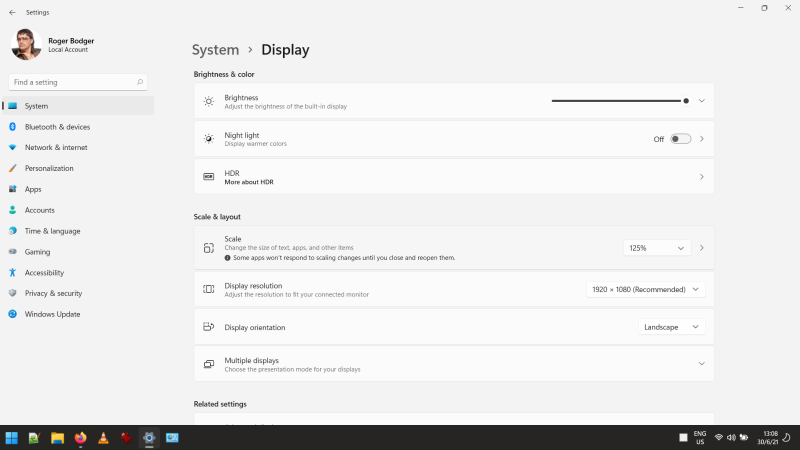
Task: Open custom scaling arrow next to 125%
Action: pyautogui.click(x=702, y=248)
